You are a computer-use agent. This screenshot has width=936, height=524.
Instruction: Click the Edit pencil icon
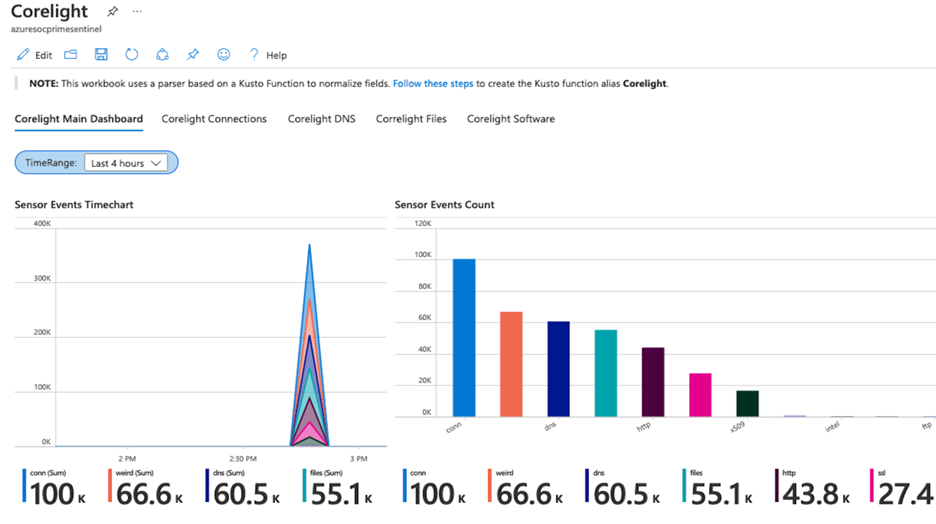coord(23,55)
